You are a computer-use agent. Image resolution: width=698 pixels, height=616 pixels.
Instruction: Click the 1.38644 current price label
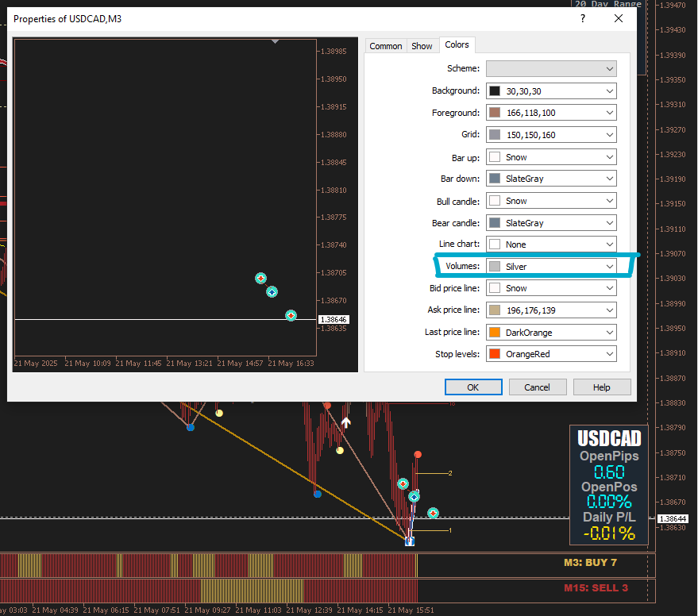click(673, 519)
